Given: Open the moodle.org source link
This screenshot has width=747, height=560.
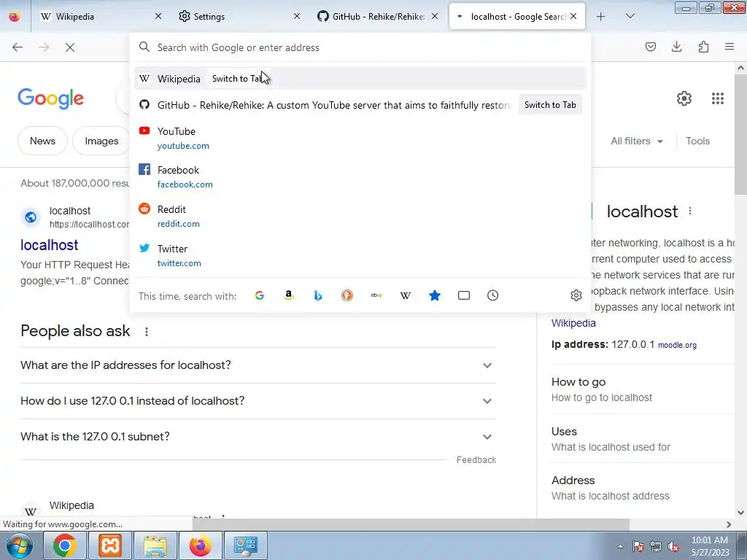Looking at the screenshot, I should [677, 345].
